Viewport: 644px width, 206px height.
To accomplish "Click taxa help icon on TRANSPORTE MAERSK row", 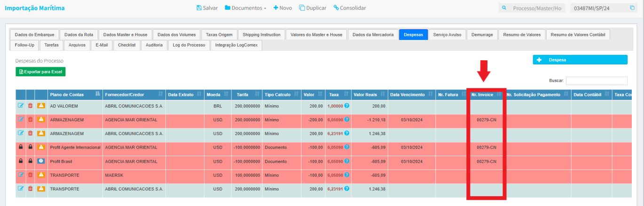I will [347, 175].
